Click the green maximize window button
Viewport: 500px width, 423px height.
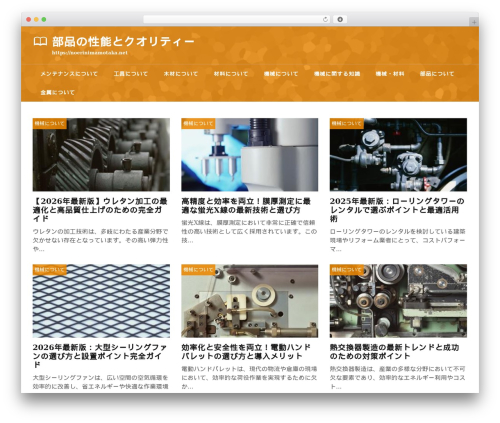[x=44, y=20]
